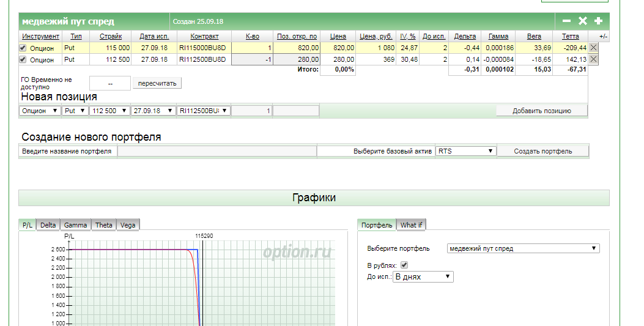
Task: Open the 'What if' tab
Action: click(x=411, y=225)
